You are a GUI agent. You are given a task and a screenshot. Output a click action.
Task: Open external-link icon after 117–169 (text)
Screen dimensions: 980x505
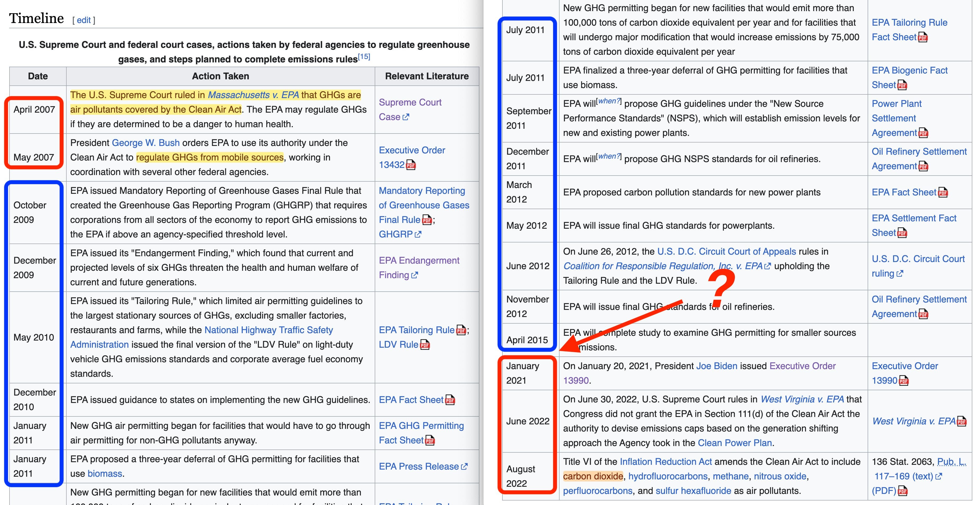tap(939, 476)
